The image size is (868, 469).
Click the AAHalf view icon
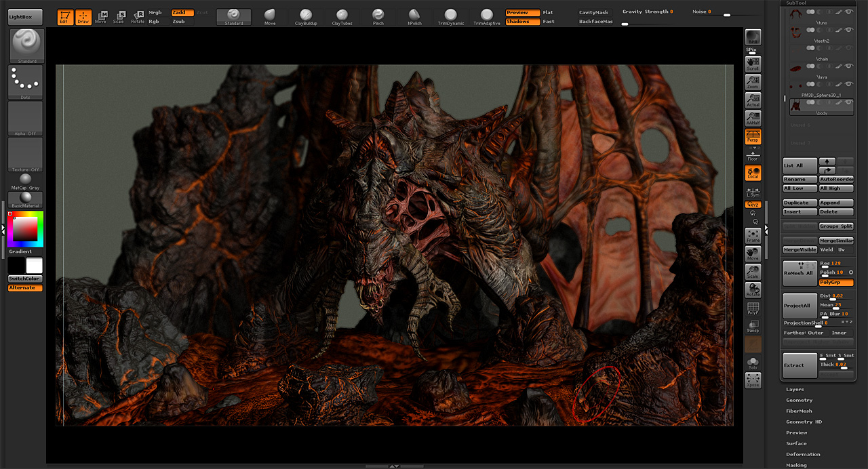[x=753, y=119]
